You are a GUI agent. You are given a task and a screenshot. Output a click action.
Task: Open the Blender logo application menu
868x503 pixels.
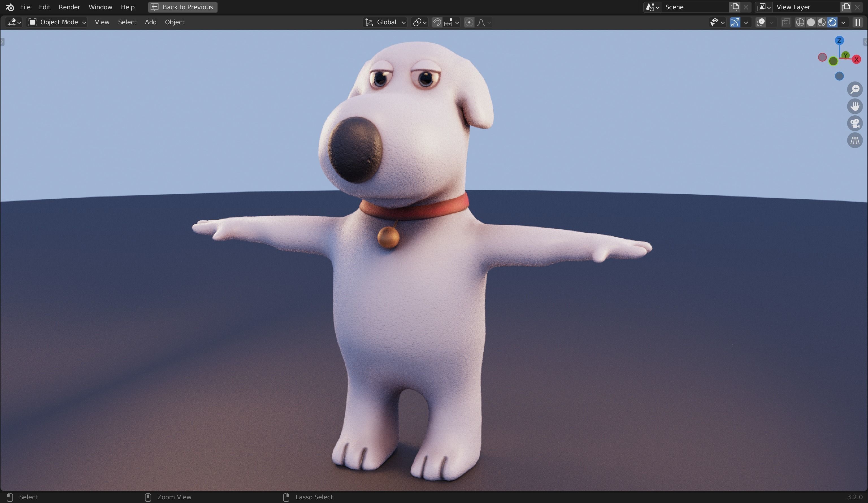10,7
